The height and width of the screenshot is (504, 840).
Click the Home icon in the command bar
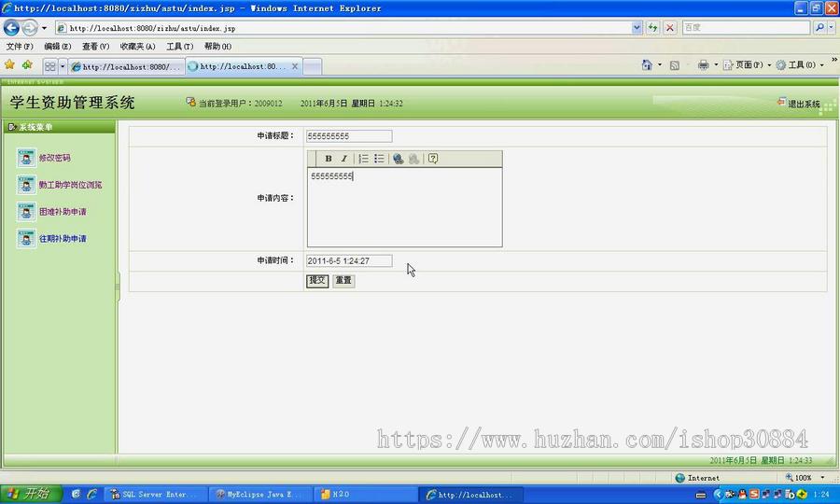click(647, 64)
